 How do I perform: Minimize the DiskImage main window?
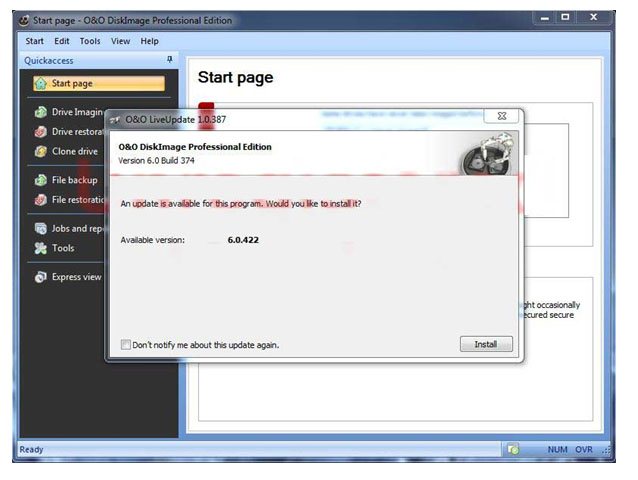tap(544, 18)
